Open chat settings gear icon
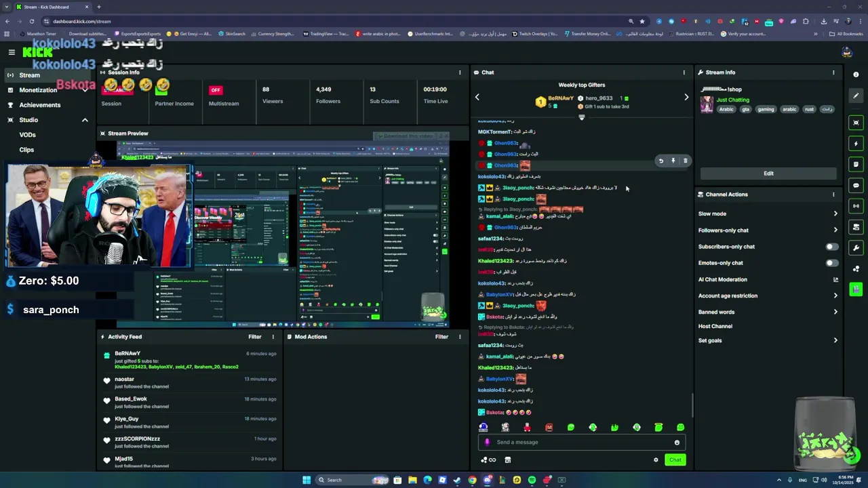The width and height of the screenshot is (868, 488). pos(656,460)
